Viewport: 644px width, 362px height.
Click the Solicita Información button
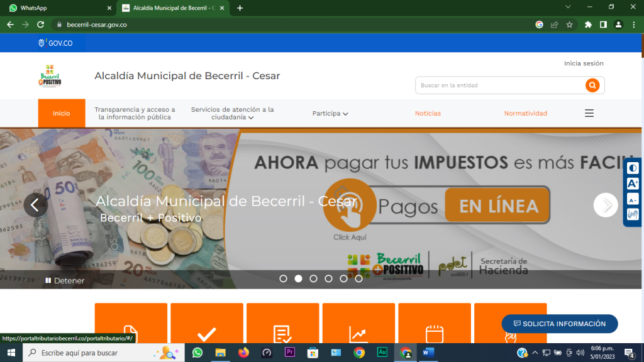click(559, 324)
